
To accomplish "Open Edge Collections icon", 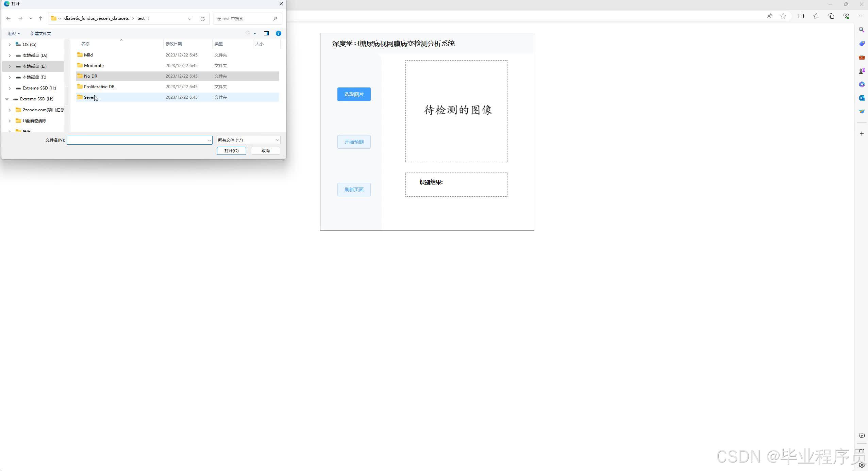I will 831,16.
